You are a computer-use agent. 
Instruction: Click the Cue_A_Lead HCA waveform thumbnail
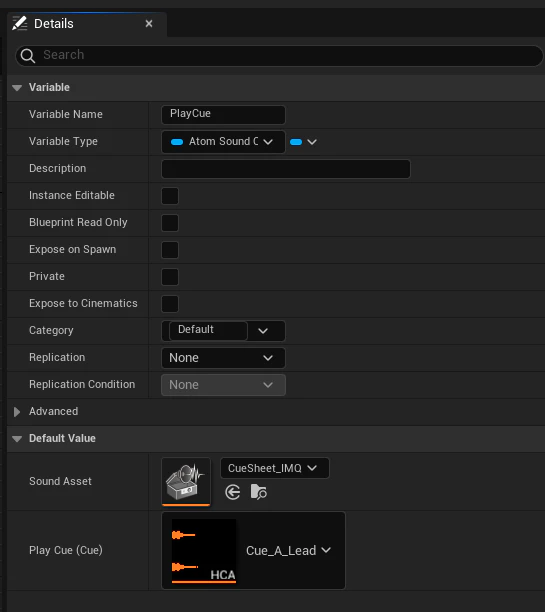pos(204,551)
